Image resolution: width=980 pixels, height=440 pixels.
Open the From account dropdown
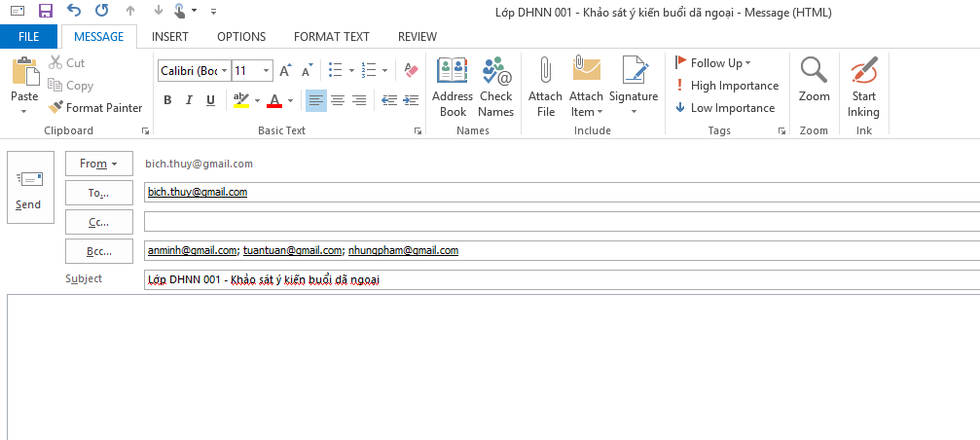click(97, 164)
